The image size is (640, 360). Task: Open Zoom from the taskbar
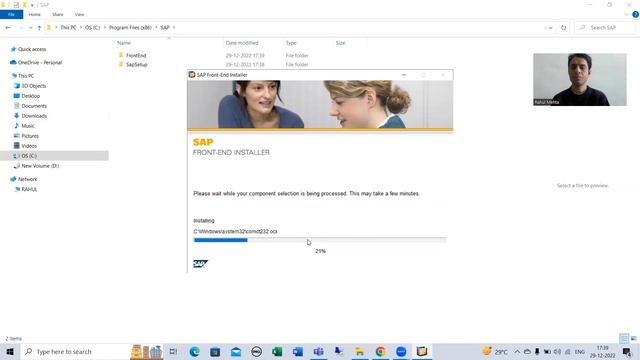click(x=401, y=351)
